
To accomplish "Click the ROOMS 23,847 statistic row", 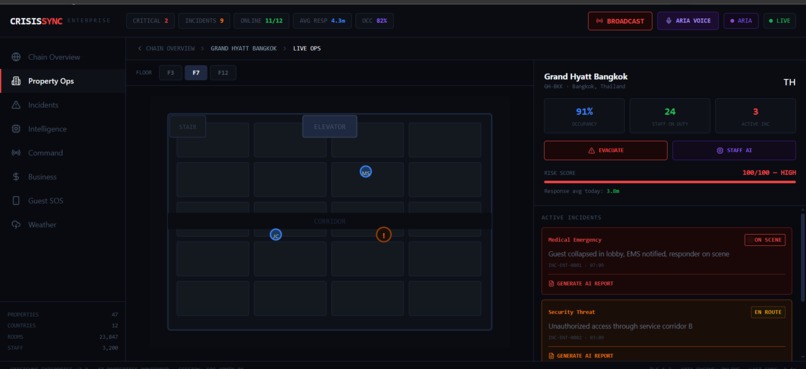I will pos(63,337).
